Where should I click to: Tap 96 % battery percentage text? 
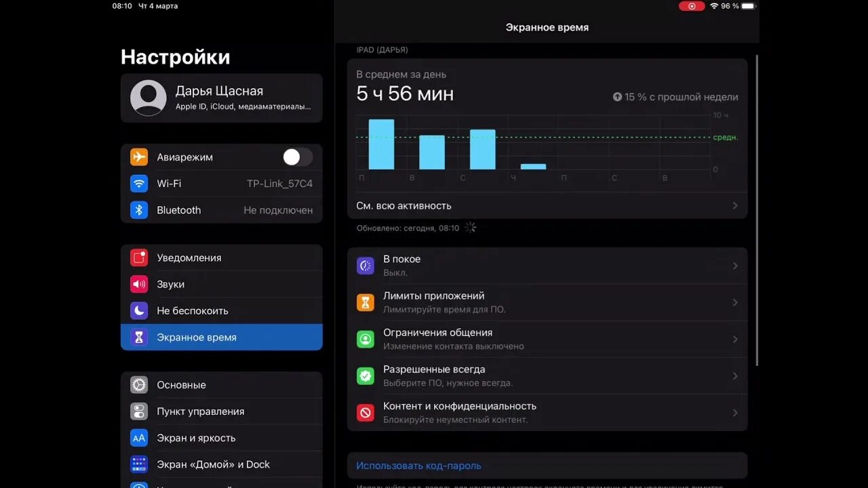click(730, 6)
